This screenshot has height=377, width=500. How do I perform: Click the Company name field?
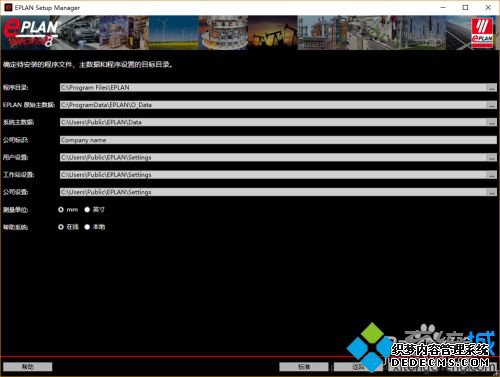(278, 140)
